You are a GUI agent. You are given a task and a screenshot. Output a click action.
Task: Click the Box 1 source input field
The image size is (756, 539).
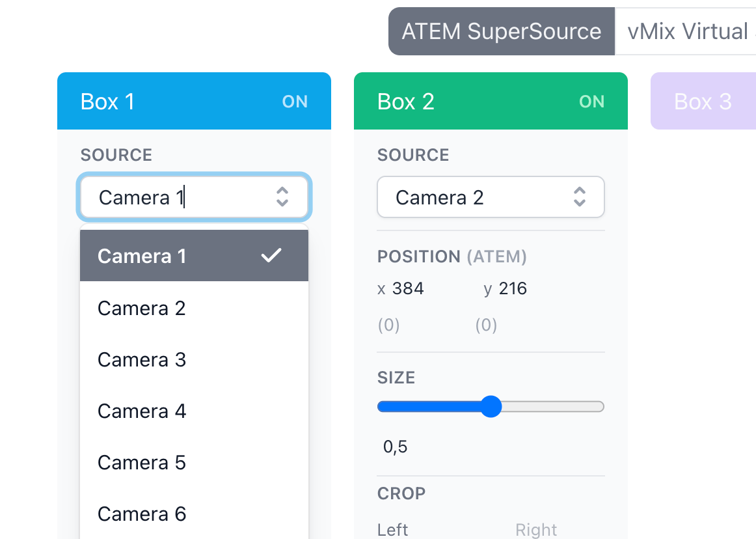pos(194,197)
